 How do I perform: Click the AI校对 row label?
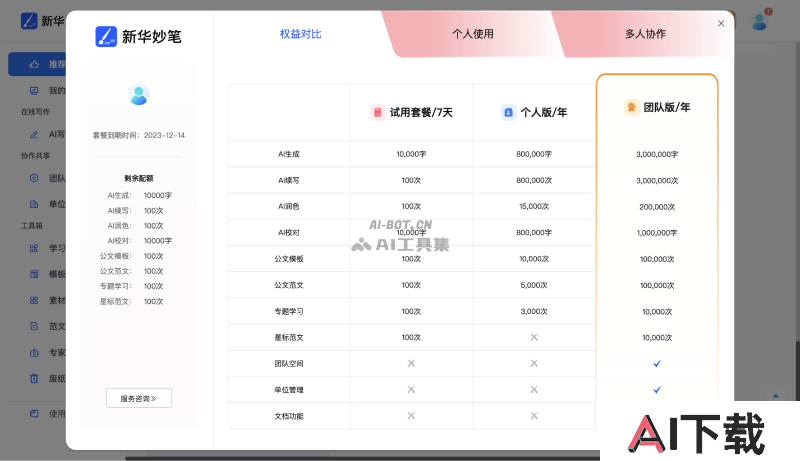289,233
